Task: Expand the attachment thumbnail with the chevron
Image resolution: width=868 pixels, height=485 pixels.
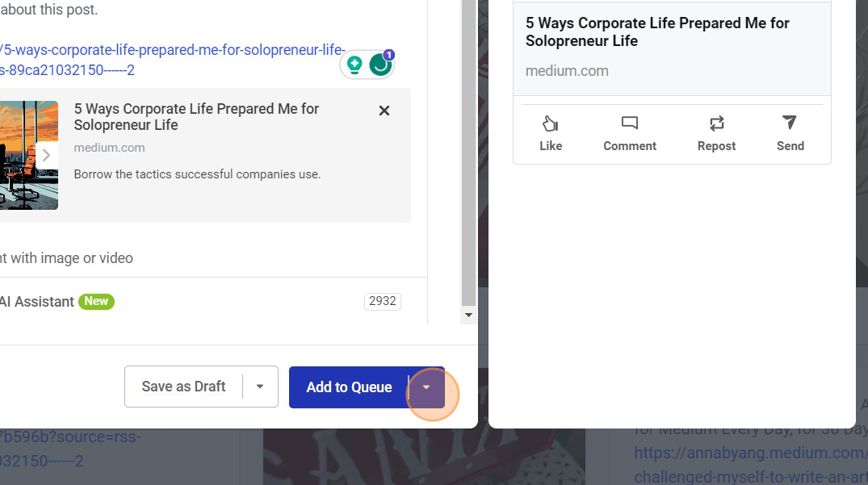Action: pos(45,154)
